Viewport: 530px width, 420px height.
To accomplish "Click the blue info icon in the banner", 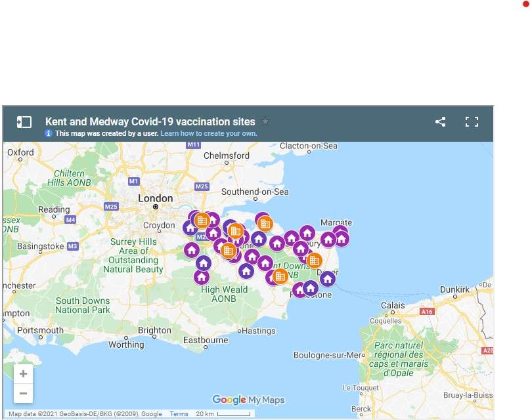I will 48,133.
